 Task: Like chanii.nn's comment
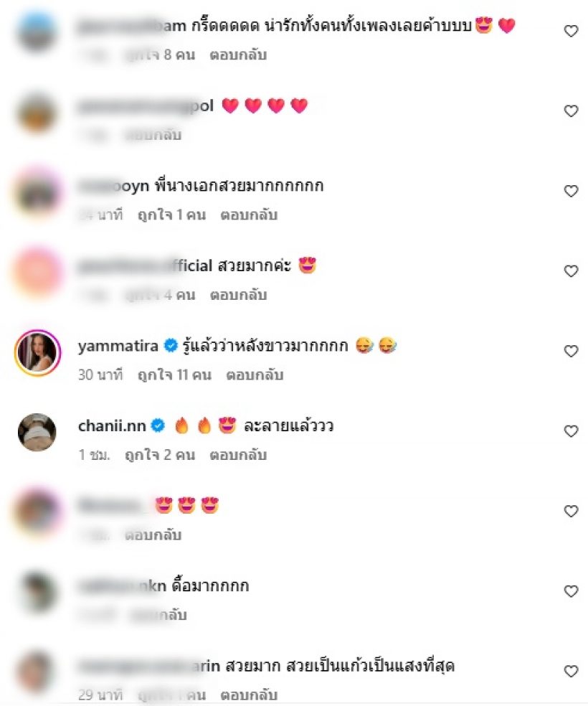[571, 431]
